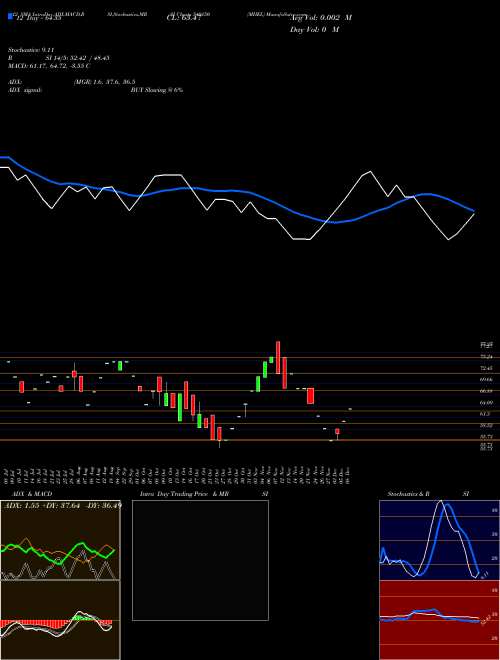Click the 'ADX: 1.55 +DY: 37.64 -DY: 36.49' readout
Image resolution: width=500 pixels, height=660 pixels.
pos(63,505)
